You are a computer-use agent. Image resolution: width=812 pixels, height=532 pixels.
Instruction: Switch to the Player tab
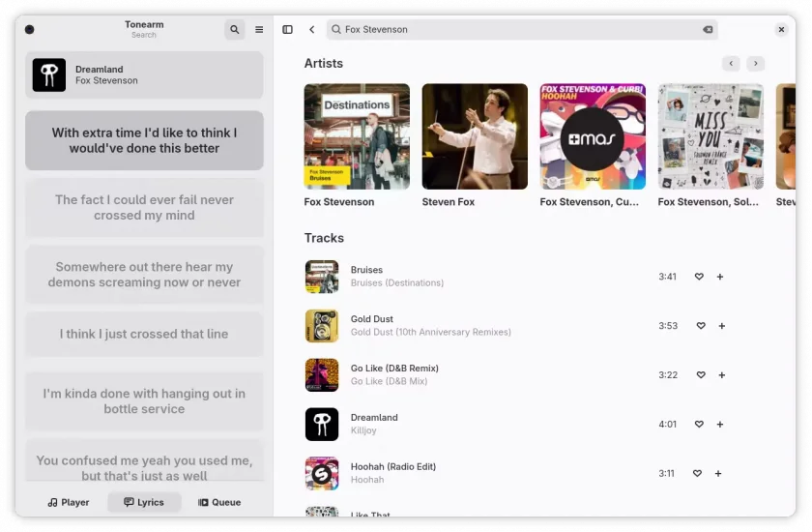[69, 502]
